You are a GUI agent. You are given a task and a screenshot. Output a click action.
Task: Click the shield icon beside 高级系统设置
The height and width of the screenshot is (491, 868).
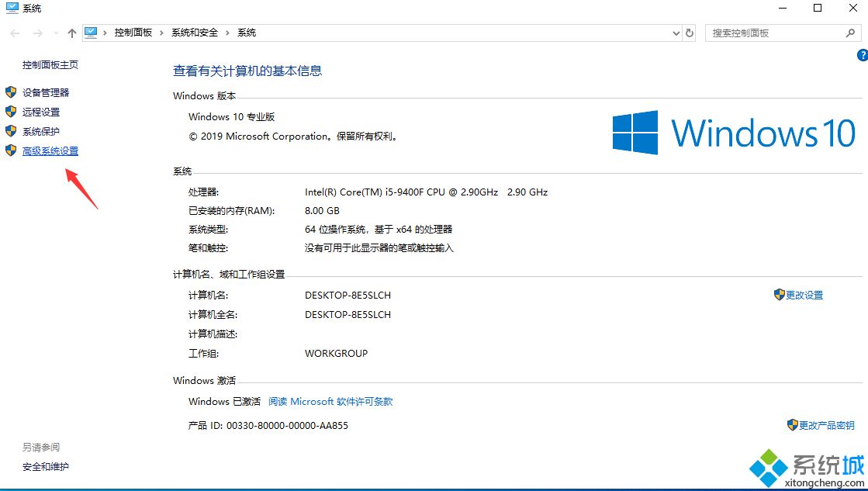point(11,150)
